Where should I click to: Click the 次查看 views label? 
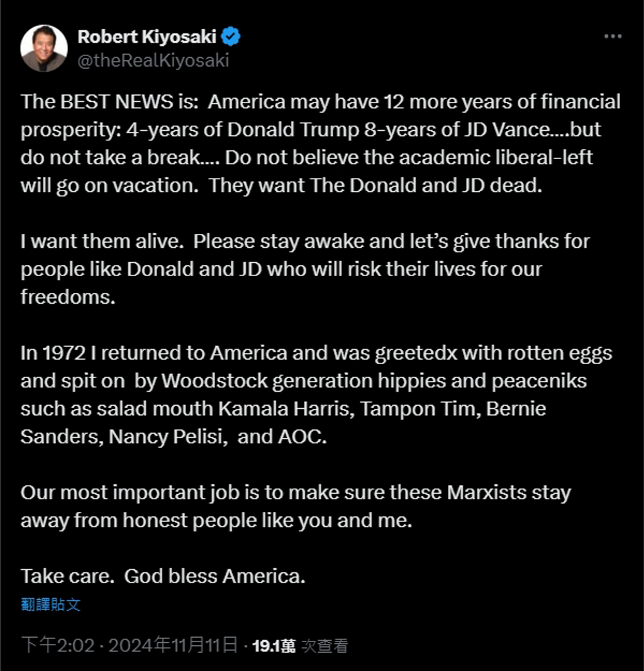[x=325, y=645]
